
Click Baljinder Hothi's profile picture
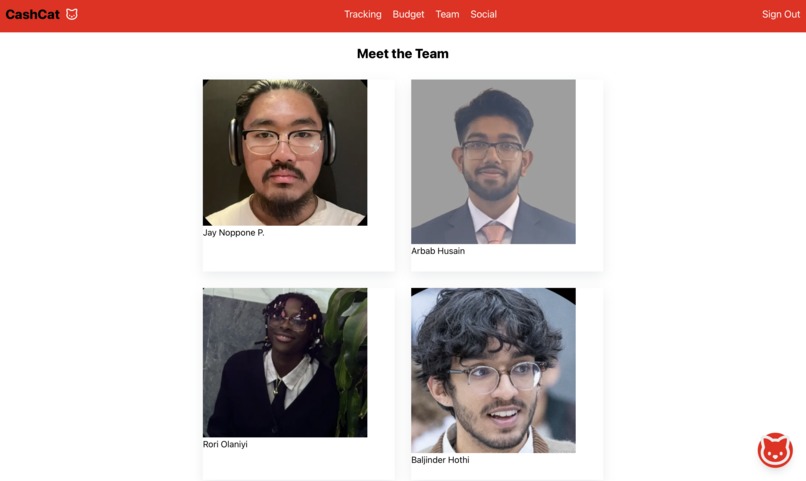(493, 370)
